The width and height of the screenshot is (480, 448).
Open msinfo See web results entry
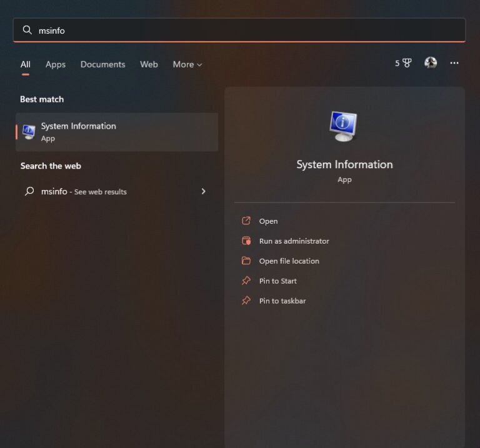(116, 191)
